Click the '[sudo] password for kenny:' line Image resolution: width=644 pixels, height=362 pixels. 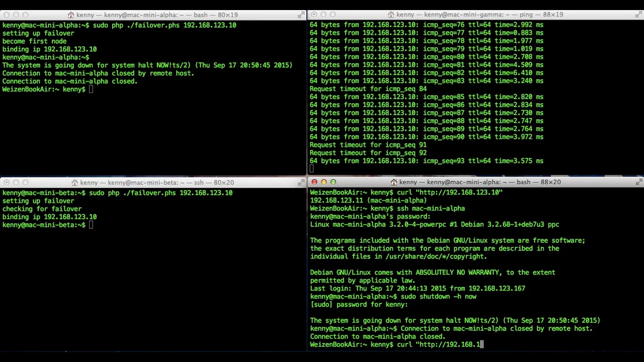359,304
